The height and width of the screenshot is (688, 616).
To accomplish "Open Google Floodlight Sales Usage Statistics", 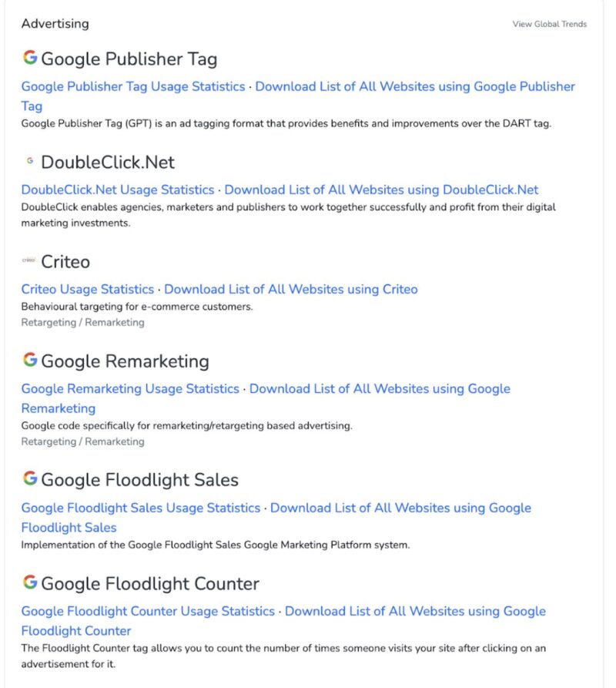I will point(141,508).
